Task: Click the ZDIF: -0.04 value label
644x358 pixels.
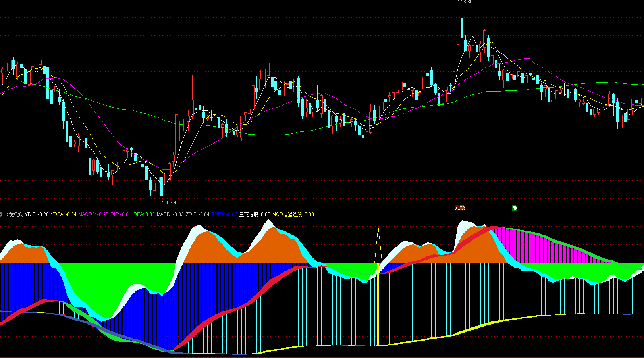Action: coord(198,214)
